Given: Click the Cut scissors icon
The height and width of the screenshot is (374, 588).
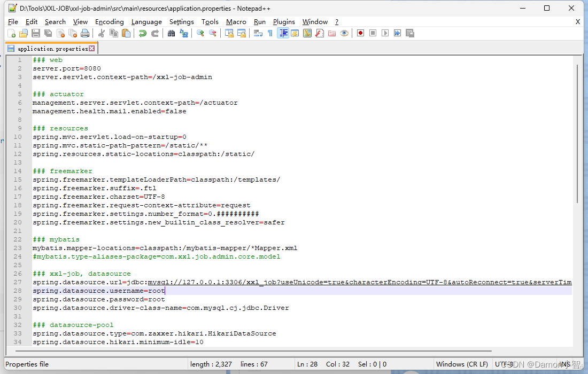Looking at the screenshot, I should [102, 33].
